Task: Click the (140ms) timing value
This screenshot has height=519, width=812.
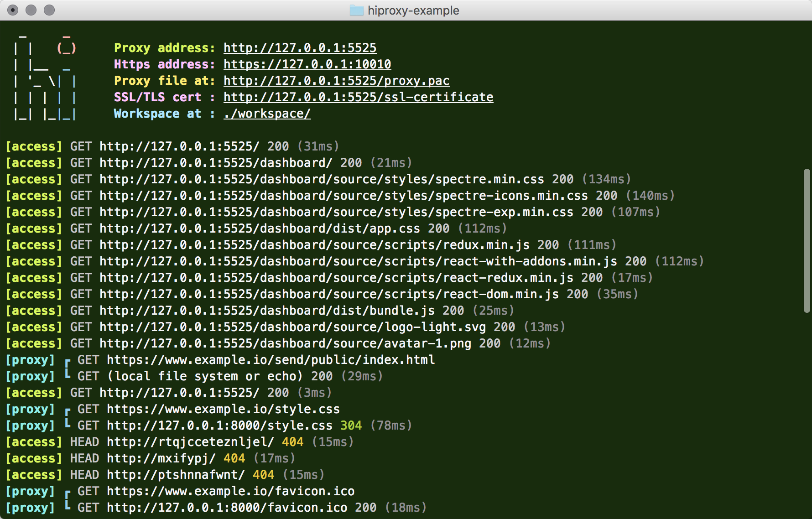Action: [x=651, y=196]
